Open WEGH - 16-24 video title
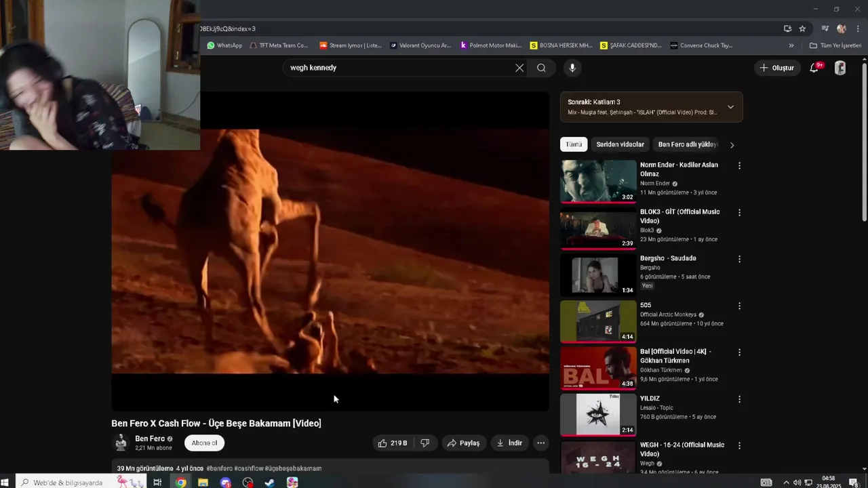The image size is (868, 488). 682,449
